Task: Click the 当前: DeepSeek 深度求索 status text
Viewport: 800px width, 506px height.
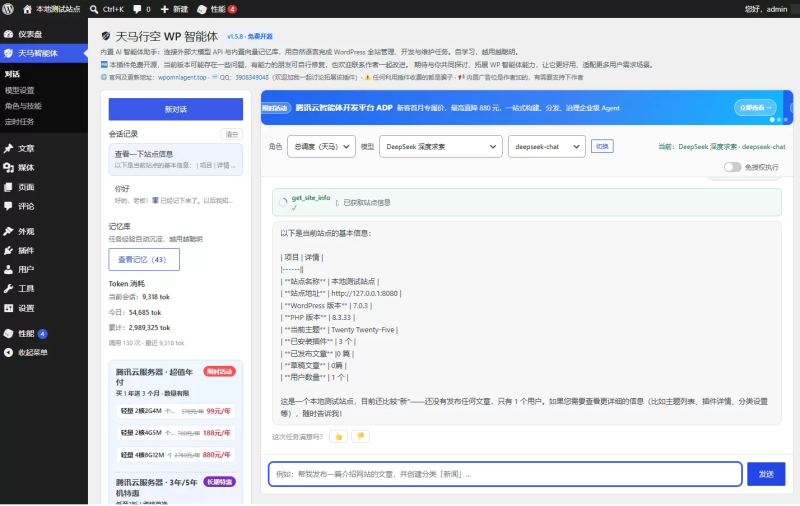Action: click(721, 147)
